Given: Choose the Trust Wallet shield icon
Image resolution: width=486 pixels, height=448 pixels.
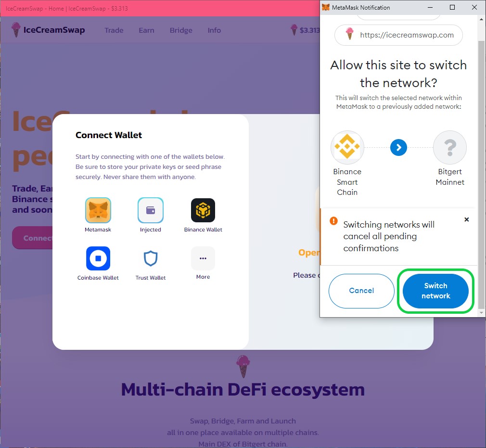Looking at the screenshot, I should pos(151,258).
